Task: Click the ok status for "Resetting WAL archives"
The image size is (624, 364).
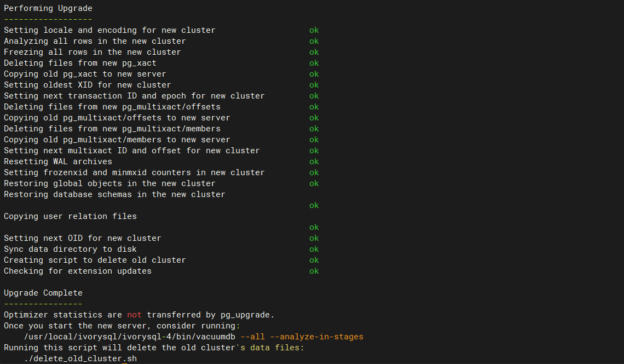Action: click(314, 161)
